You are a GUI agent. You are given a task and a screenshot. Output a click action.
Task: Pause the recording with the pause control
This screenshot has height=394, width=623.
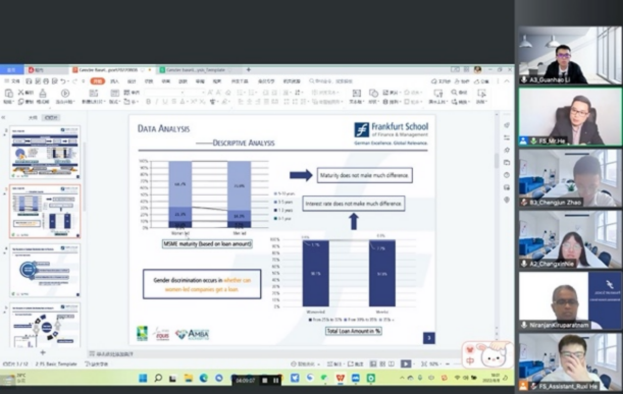click(276, 380)
